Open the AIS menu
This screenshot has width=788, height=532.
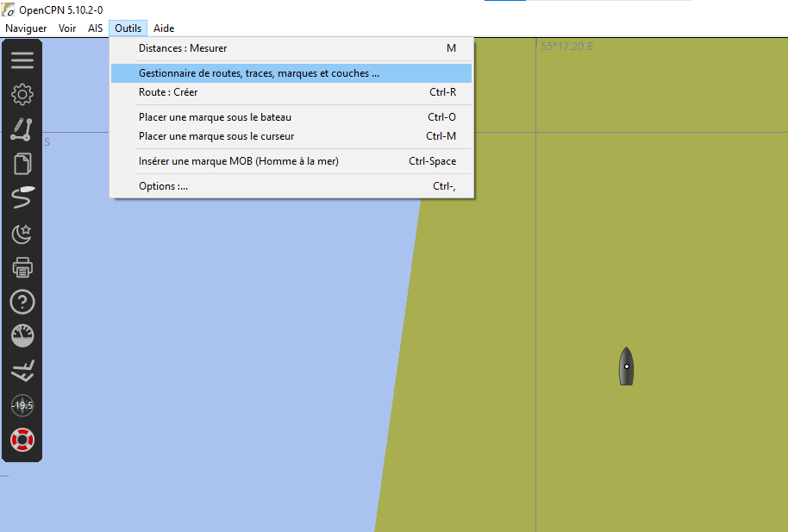pyautogui.click(x=95, y=28)
